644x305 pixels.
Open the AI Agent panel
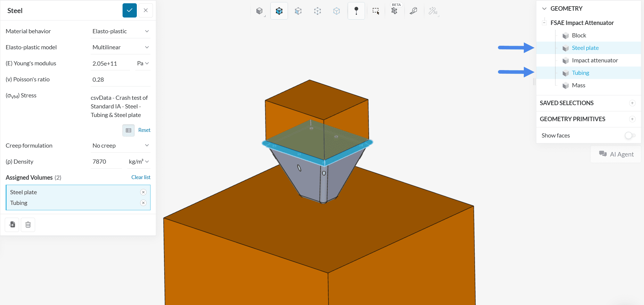[616, 154]
